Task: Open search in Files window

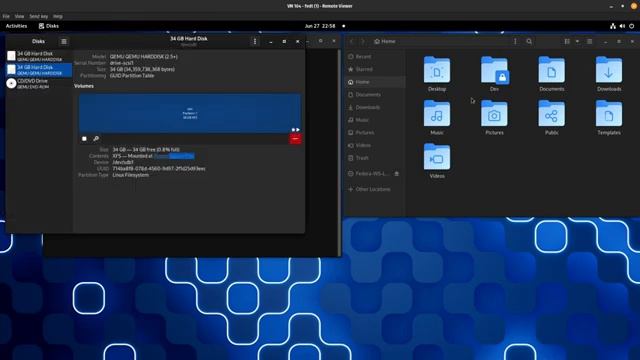Action: point(529,41)
